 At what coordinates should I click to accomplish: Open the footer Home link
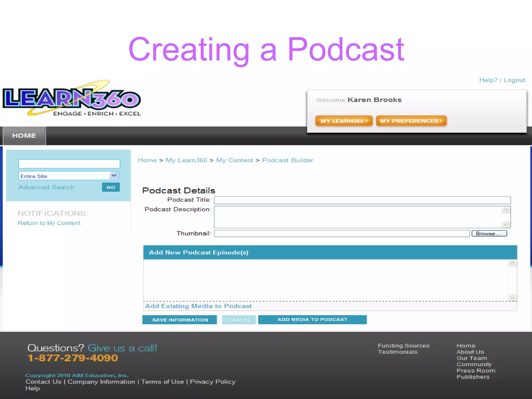click(466, 345)
